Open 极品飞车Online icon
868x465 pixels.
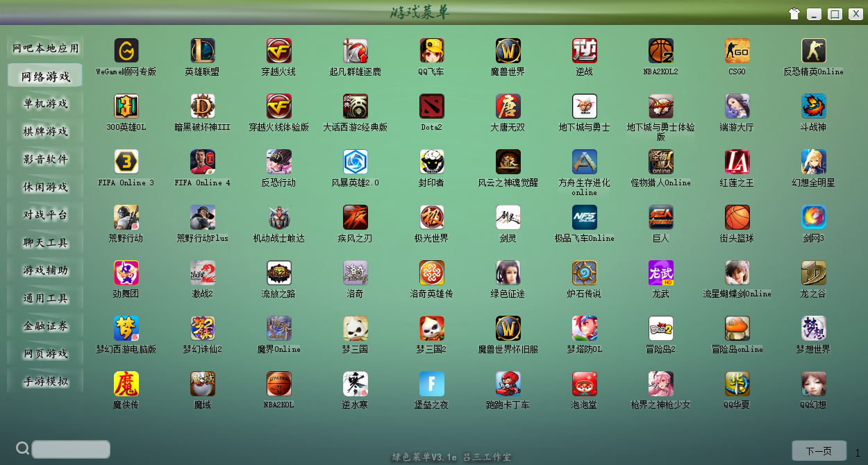585,217
